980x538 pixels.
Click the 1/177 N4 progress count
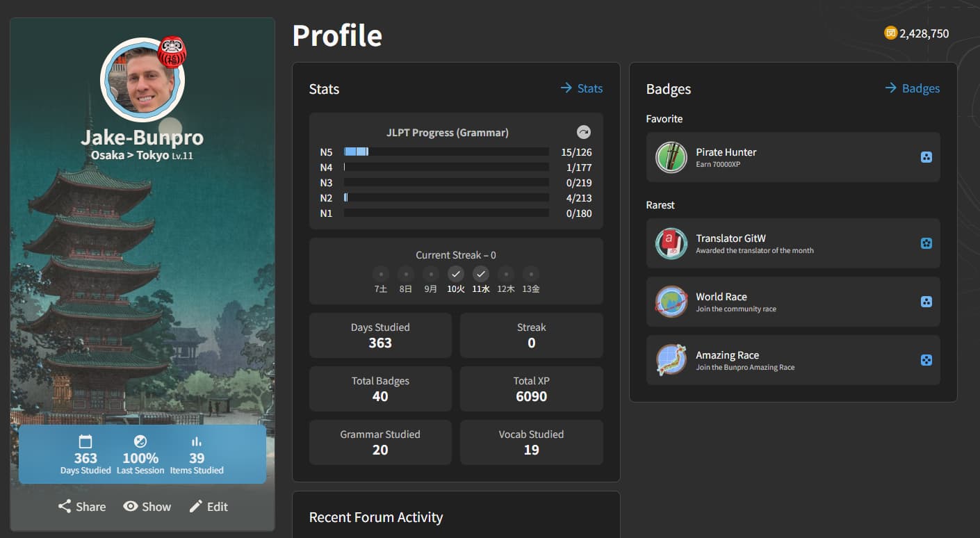pos(579,168)
